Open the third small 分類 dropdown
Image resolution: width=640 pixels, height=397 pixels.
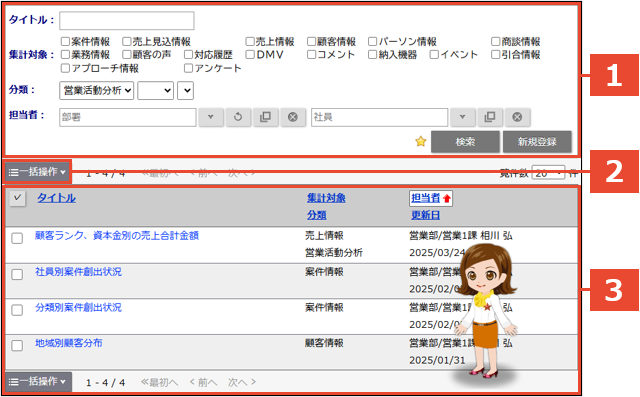pos(185,91)
